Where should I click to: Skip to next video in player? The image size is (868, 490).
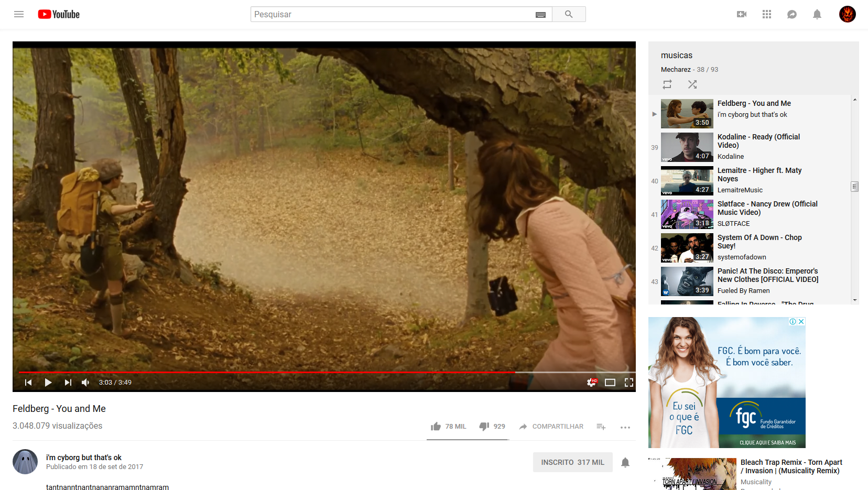[x=68, y=383]
